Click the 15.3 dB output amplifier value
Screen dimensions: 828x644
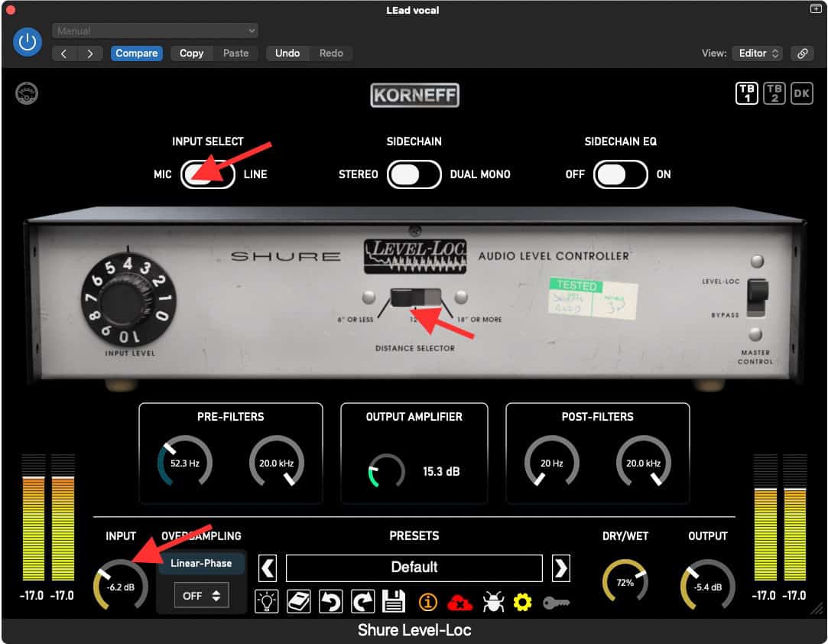click(441, 472)
